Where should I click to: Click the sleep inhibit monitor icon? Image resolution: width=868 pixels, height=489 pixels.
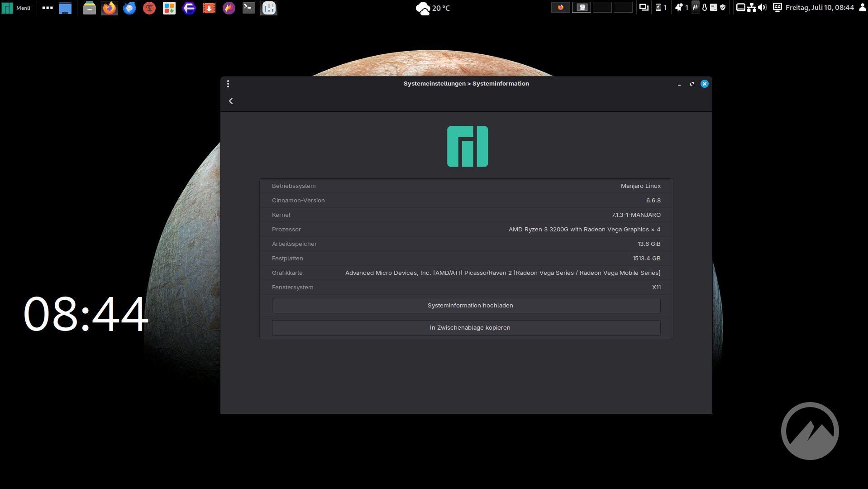777,7
